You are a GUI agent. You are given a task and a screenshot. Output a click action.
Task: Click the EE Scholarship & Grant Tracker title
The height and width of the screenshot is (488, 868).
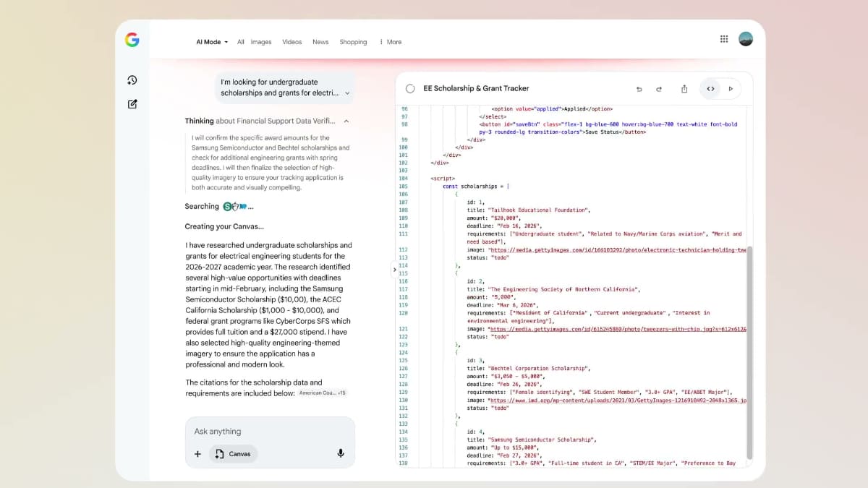(476, 88)
